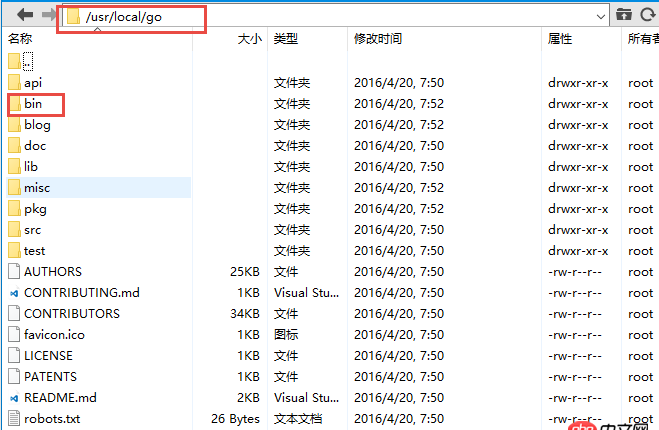Select the file name CONTRIBUTING.md

(82, 293)
